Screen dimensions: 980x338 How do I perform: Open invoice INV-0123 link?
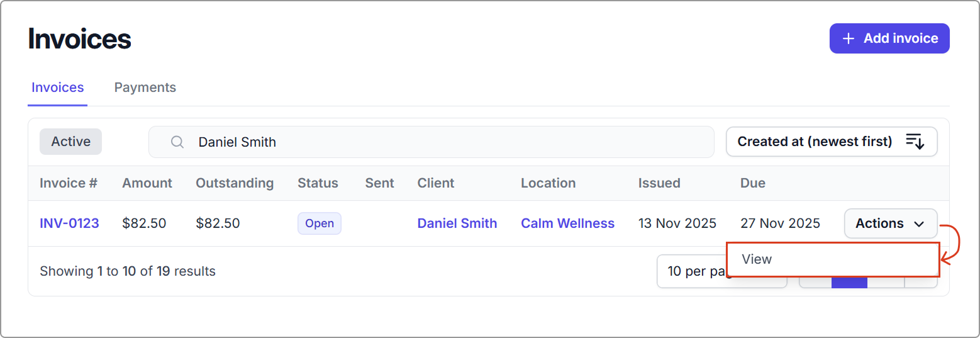[x=69, y=223]
